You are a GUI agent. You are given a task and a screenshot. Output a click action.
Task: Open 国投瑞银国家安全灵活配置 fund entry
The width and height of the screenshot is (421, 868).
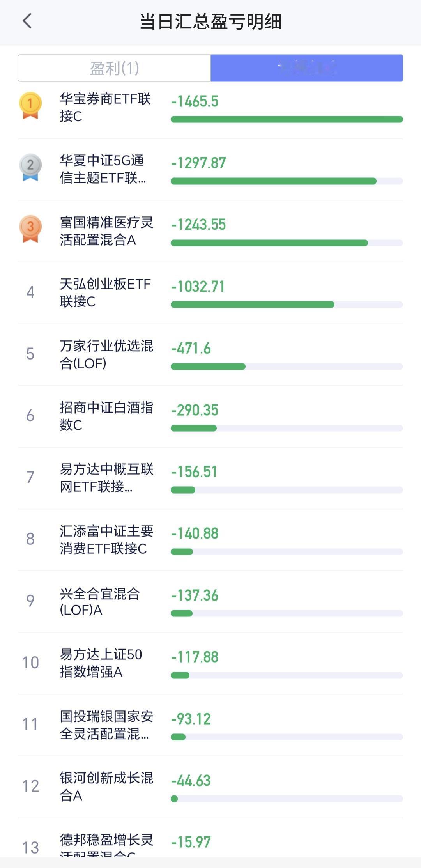pyautogui.click(x=106, y=725)
